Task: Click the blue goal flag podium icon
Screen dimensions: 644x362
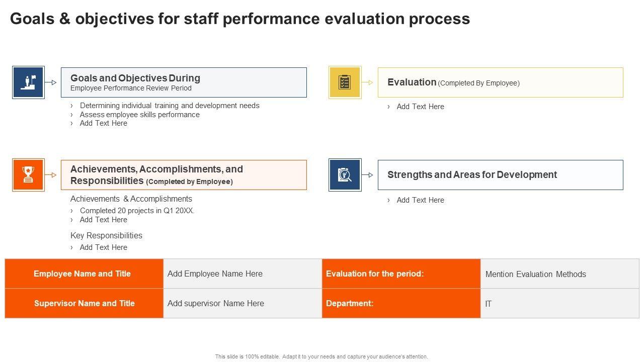Action: point(28,82)
